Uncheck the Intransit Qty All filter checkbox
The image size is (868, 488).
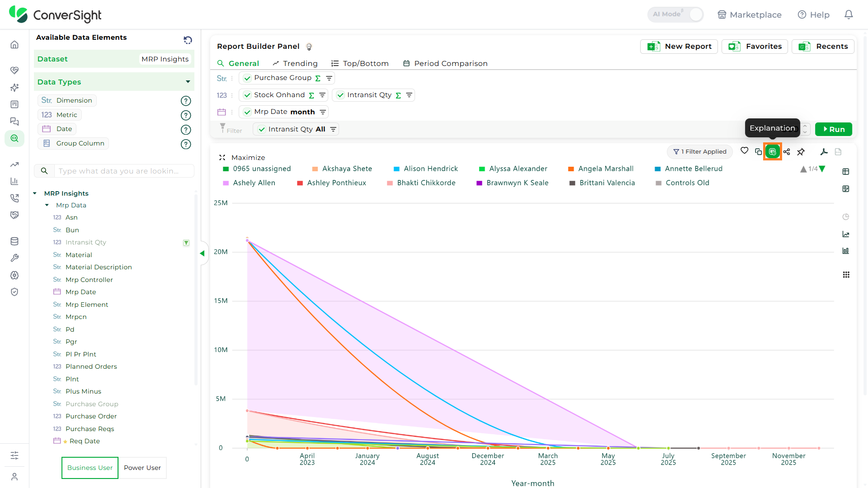tap(262, 129)
